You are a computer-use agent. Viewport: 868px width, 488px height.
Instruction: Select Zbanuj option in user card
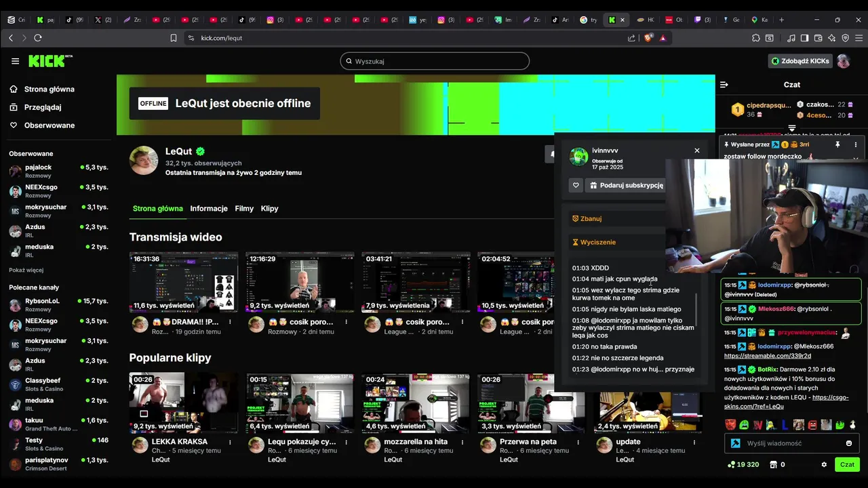click(x=587, y=219)
